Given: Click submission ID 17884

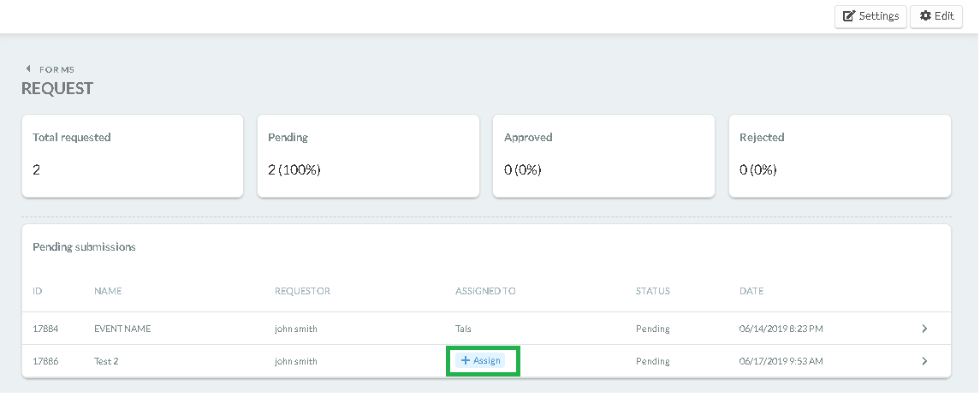Looking at the screenshot, I should pyautogui.click(x=45, y=328).
